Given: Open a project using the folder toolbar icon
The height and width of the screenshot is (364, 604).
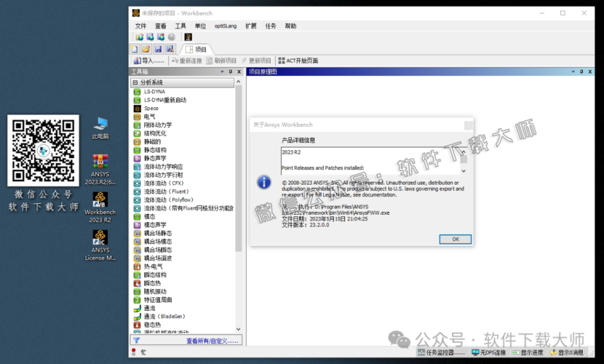Looking at the screenshot, I should click(146, 48).
